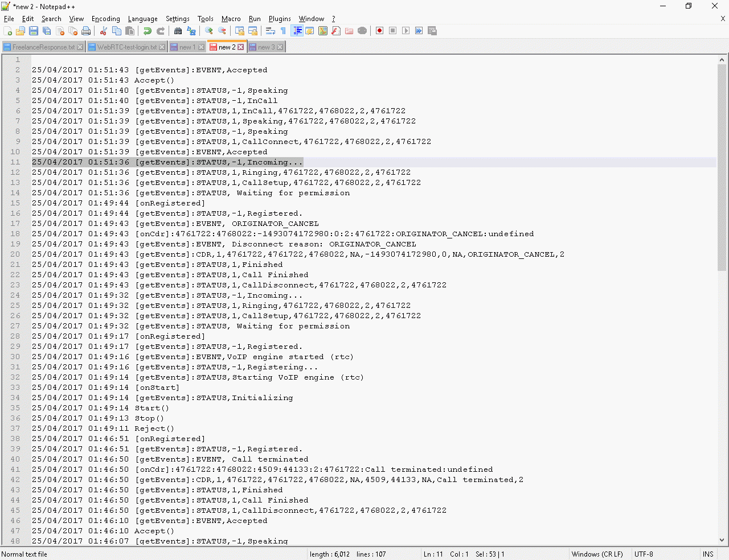The height and width of the screenshot is (560, 729).
Task: Click the Redo toolbar icon
Action: (x=161, y=31)
